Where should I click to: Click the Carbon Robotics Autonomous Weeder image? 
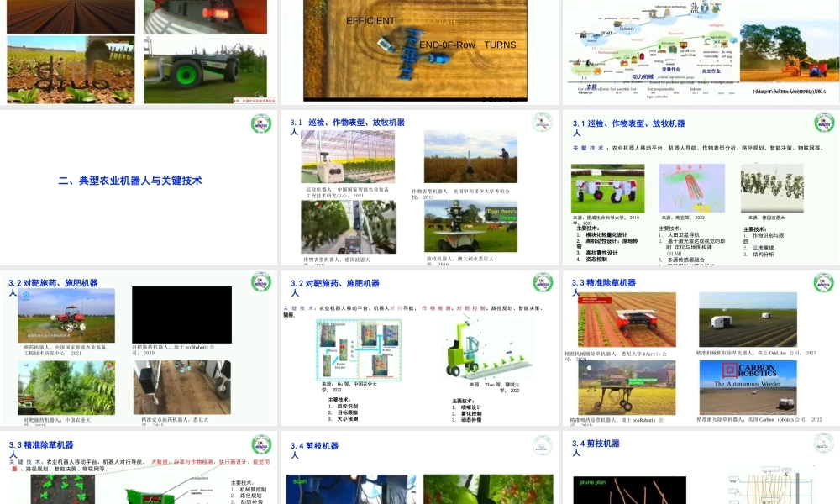click(x=748, y=387)
